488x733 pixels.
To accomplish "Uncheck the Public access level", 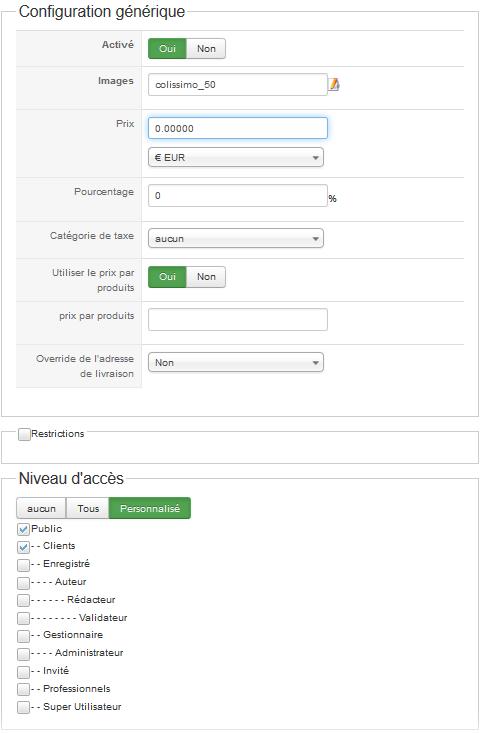I will pos(23,529).
